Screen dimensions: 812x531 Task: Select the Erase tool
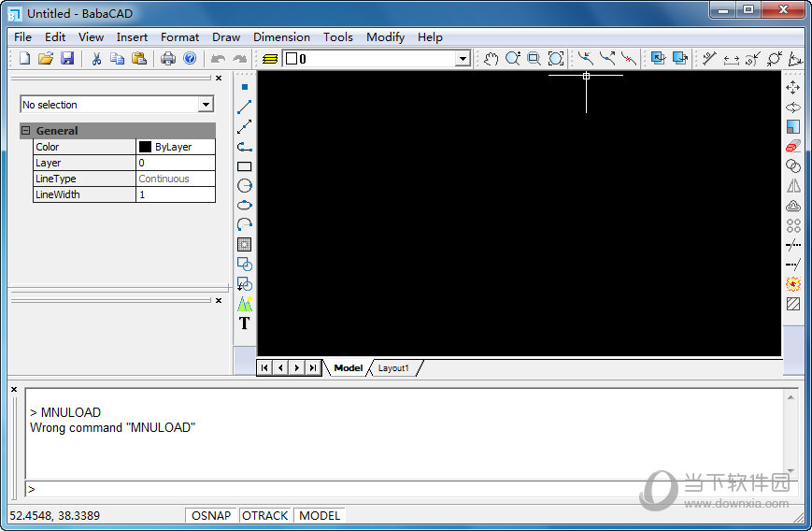(x=792, y=146)
